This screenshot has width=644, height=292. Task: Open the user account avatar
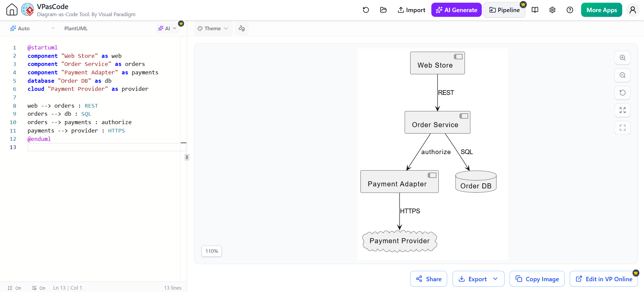click(633, 10)
